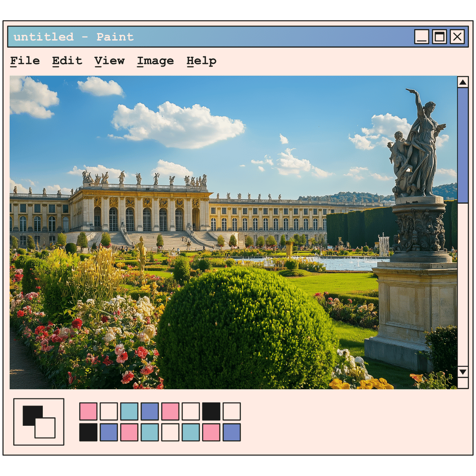Viewport: 476px width, 476px height.
Task: Pick the black swatch starting the bottom palette row
Action: point(88,432)
